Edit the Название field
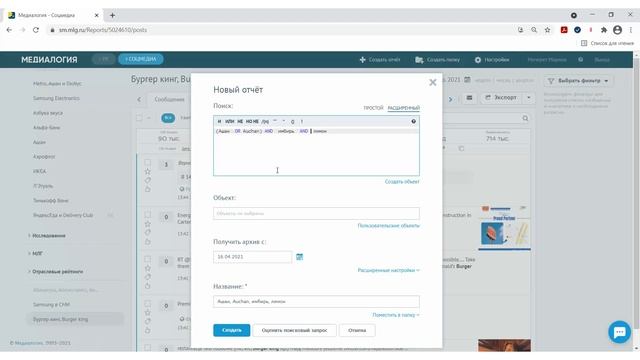Screen dimensions: 640x360 click(x=316, y=302)
